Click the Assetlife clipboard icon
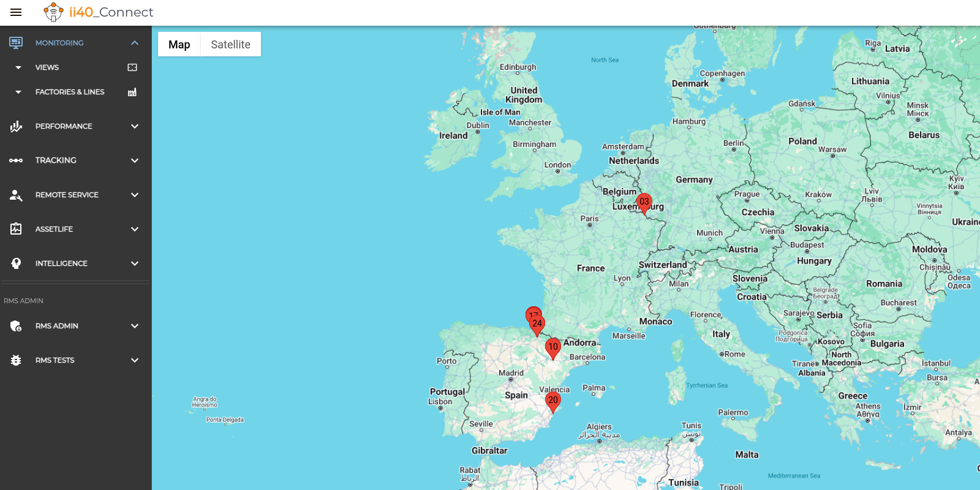 click(16, 229)
